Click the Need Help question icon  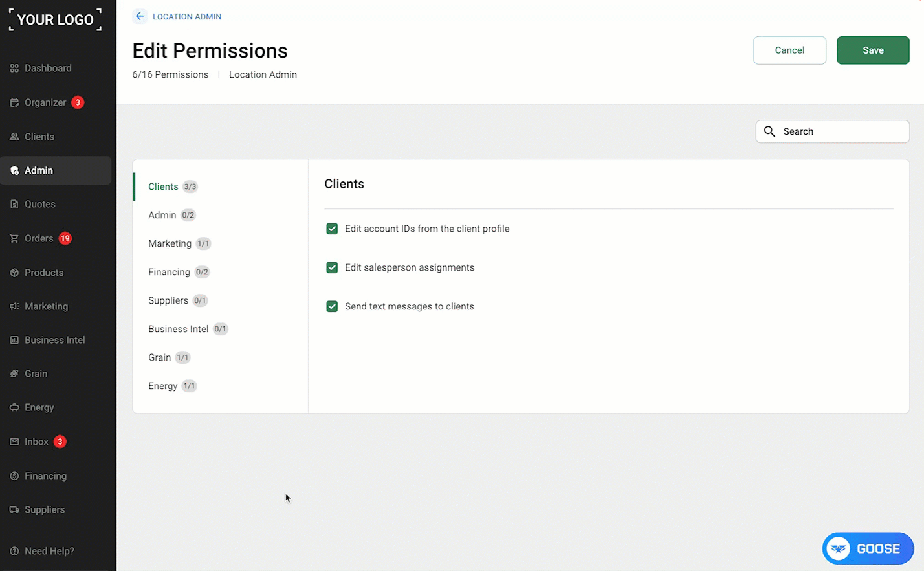click(14, 551)
